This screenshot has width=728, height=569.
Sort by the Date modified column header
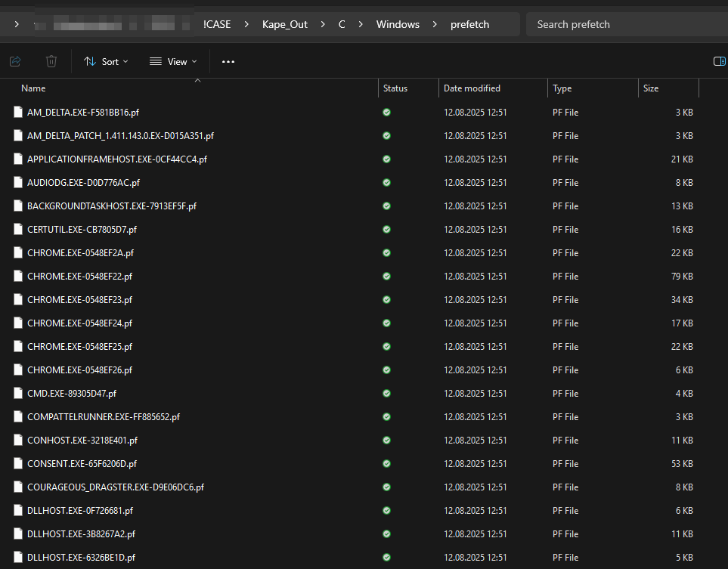tap(472, 88)
